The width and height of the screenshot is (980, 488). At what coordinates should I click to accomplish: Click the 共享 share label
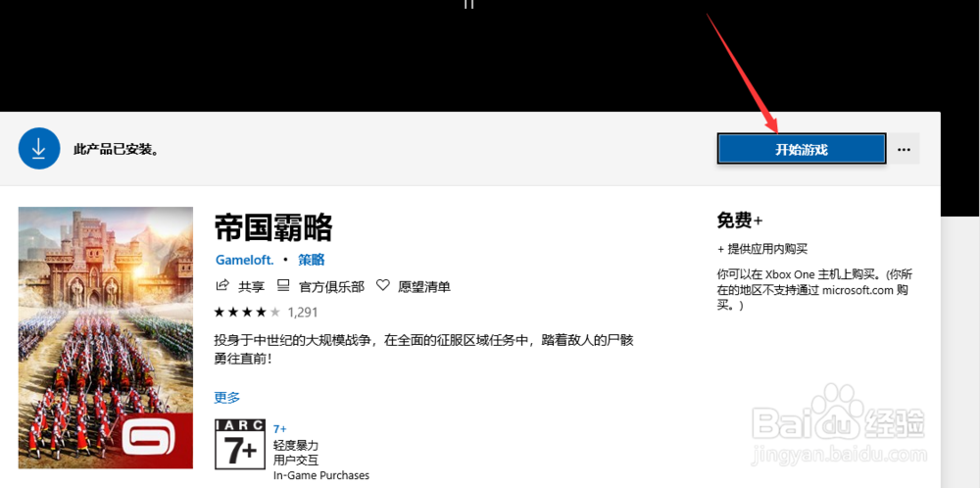251,287
